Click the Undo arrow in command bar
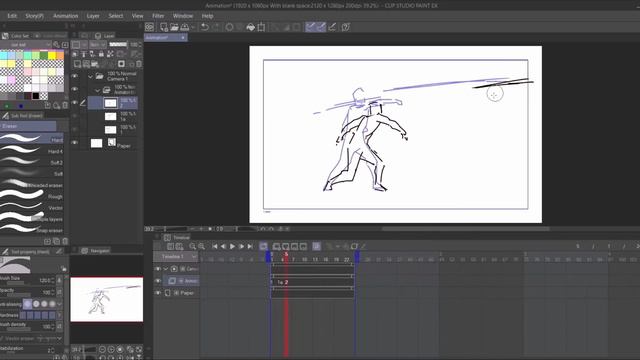 205,27
